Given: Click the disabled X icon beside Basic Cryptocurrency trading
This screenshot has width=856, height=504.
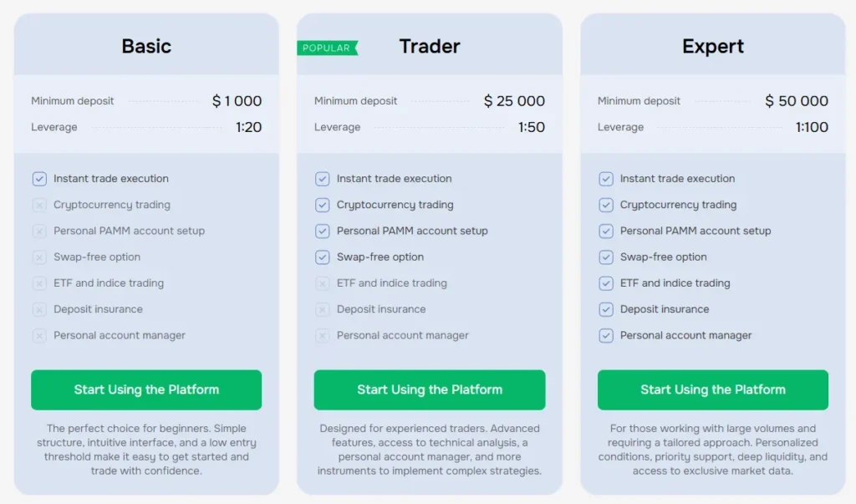Looking at the screenshot, I should (39, 205).
